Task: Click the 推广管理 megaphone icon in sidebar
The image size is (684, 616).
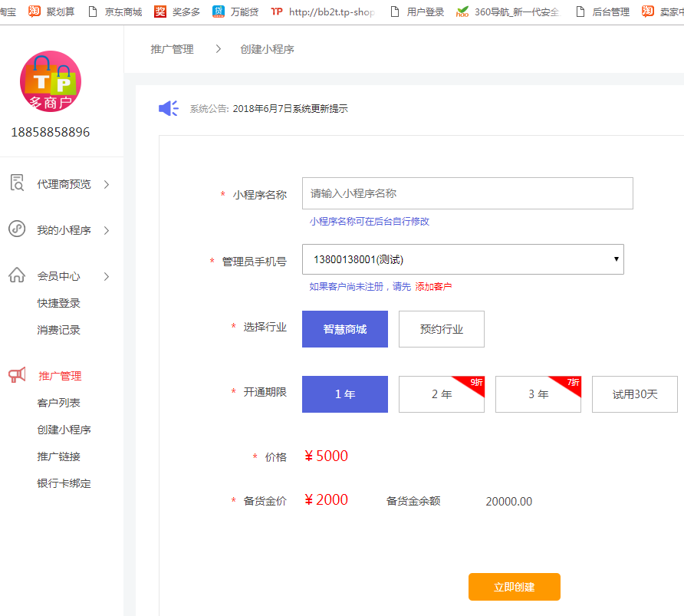Action: pos(17,375)
